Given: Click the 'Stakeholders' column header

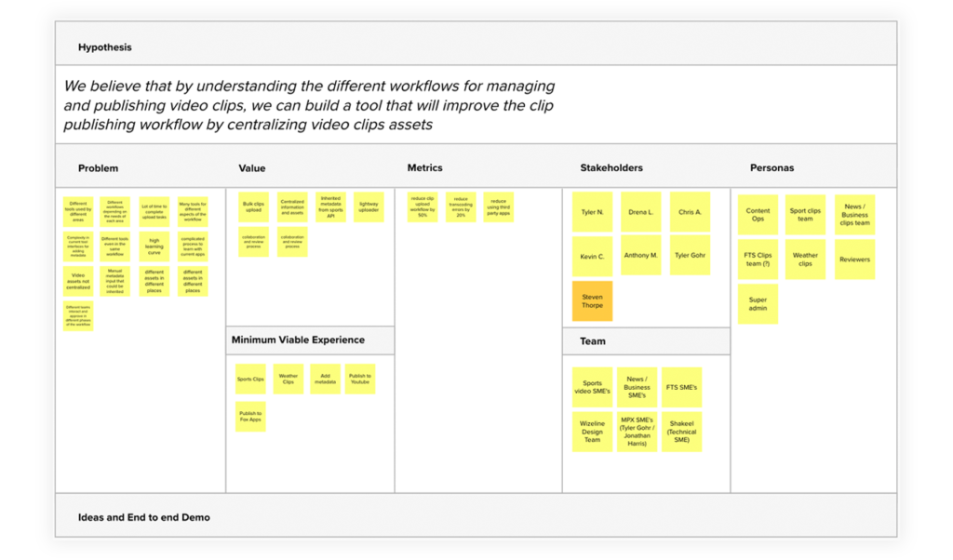Looking at the screenshot, I should (611, 168).
